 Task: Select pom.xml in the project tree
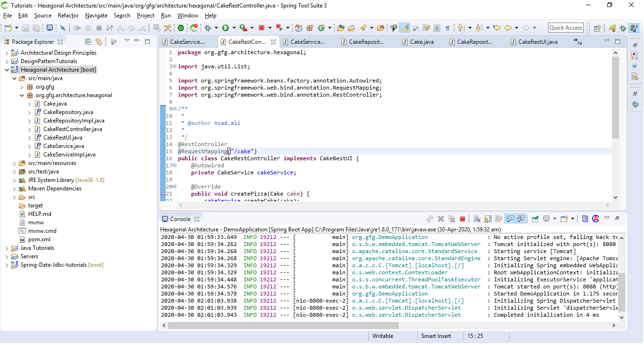point(39,239)
